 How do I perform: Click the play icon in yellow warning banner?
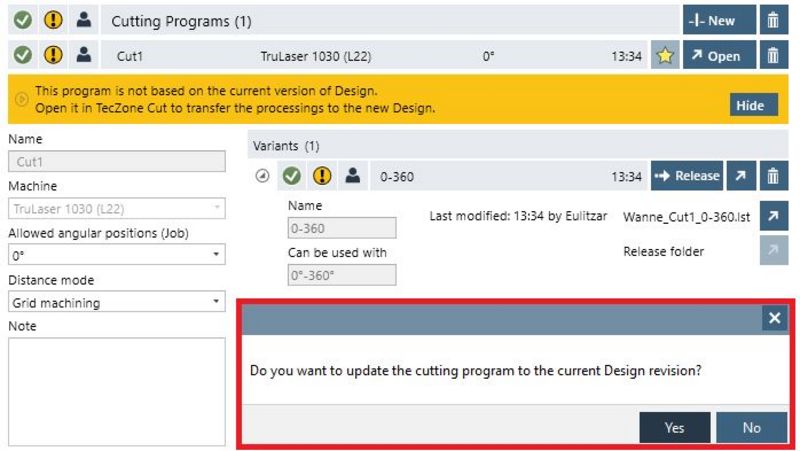click(20, 99)
